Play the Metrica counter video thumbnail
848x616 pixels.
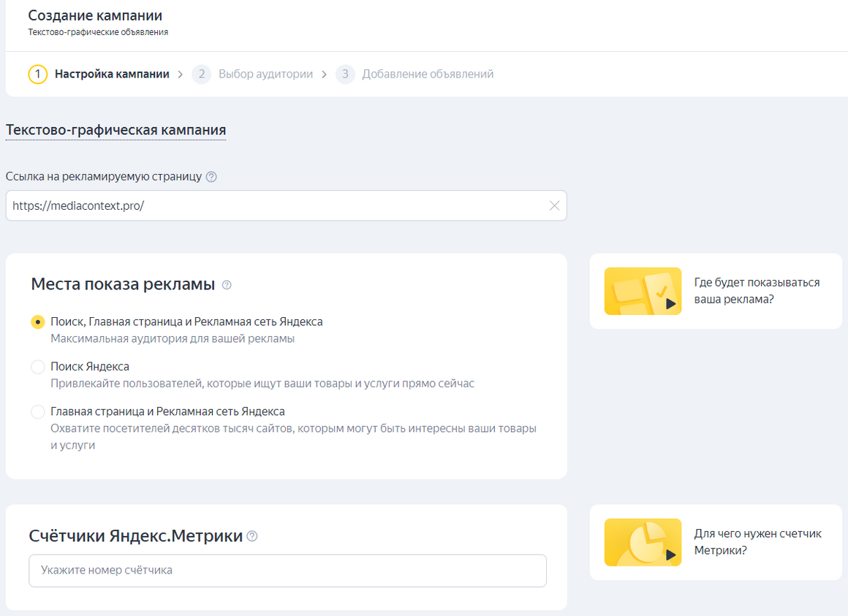pos(643,542)
